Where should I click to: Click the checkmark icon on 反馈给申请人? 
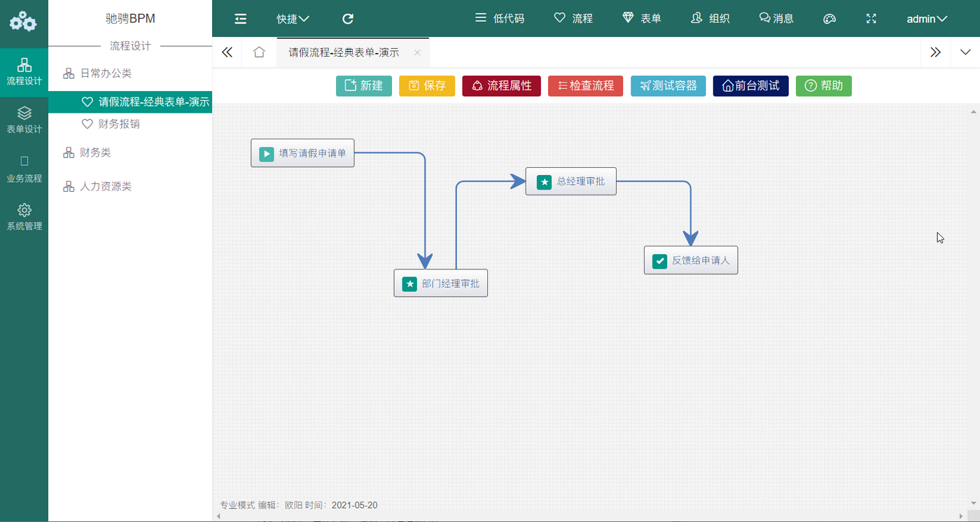(x=659, y=261)
